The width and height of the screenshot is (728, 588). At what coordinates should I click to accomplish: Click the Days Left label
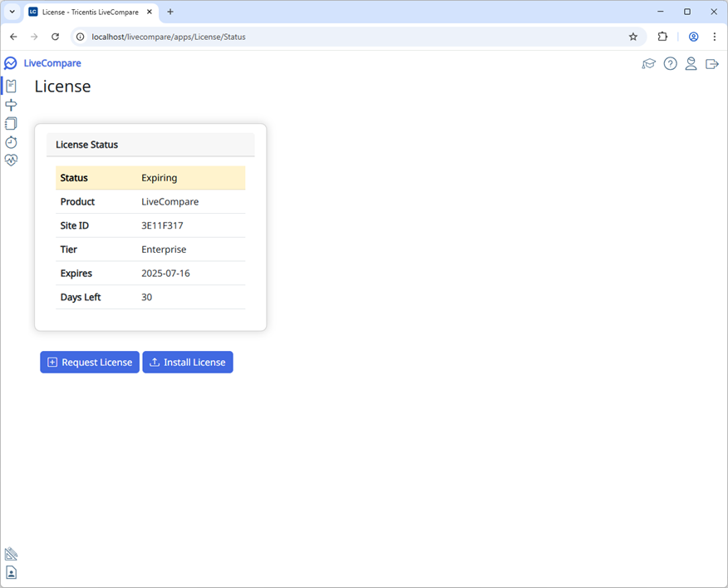(x=81, y=297)
